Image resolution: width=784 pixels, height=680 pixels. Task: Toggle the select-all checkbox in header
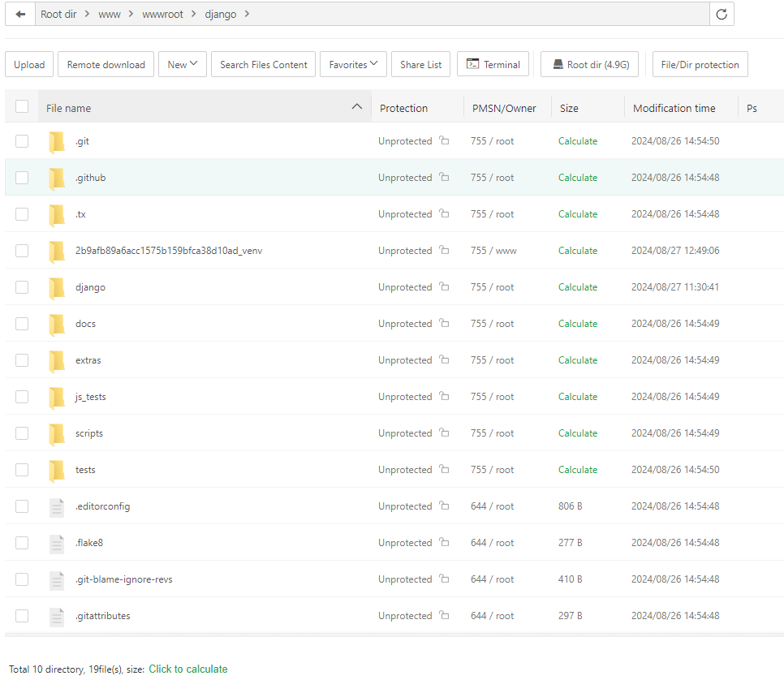pos(22,107)
